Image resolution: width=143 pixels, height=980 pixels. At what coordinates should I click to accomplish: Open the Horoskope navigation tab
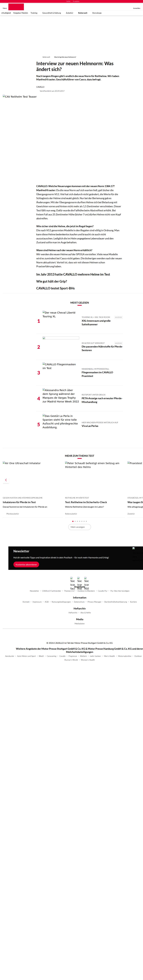click(97, 13)
